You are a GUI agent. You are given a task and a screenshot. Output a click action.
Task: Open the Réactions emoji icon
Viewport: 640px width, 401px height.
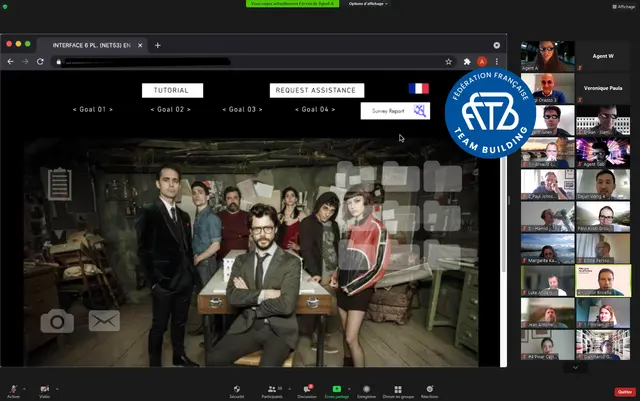429,391
